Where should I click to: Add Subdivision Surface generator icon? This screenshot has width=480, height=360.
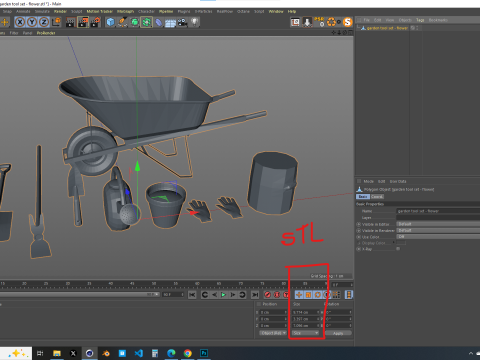click(x=134, y=22)
